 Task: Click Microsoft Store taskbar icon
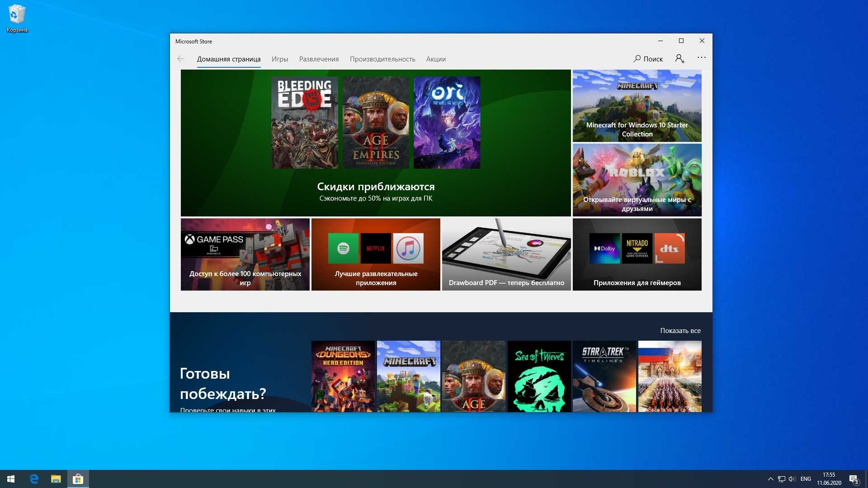[x=78, y=479]
